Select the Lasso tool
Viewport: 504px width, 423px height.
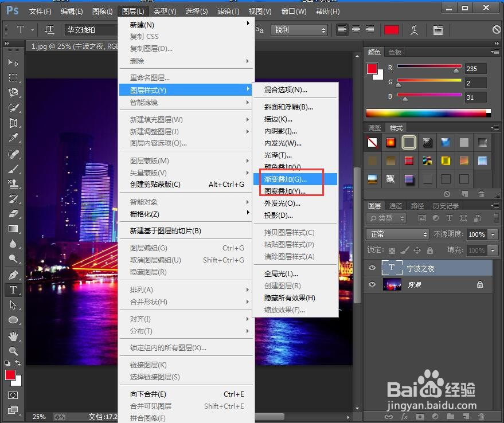(x=13, y=93)
